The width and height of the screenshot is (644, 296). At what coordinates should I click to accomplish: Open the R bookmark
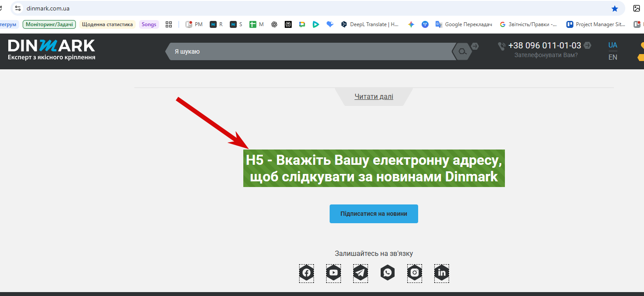216,24
